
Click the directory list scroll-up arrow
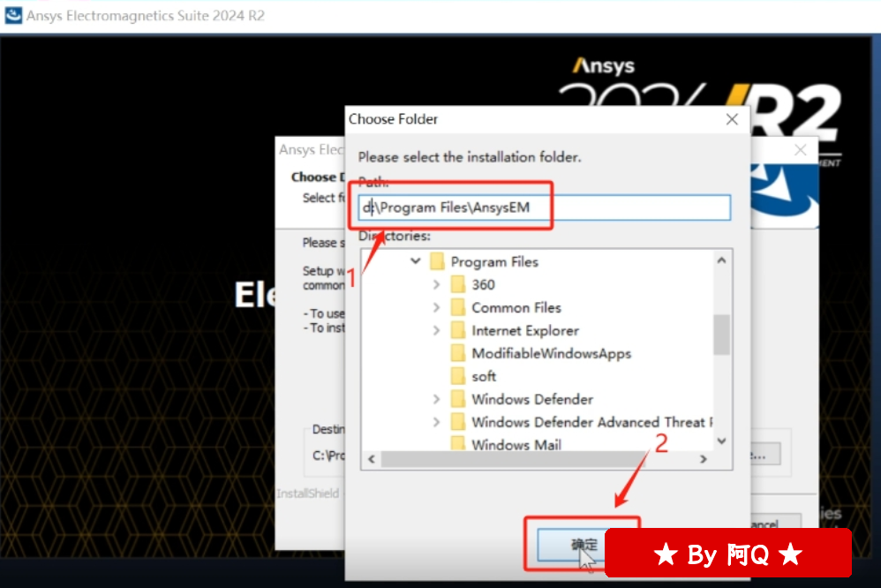pos(722,260)
